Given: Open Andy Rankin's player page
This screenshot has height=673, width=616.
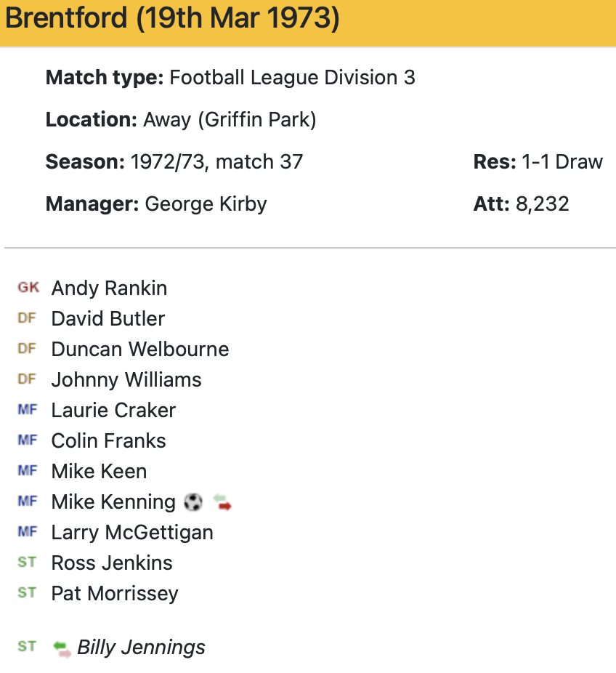Looking at the screenshot, I should point(109,289).
